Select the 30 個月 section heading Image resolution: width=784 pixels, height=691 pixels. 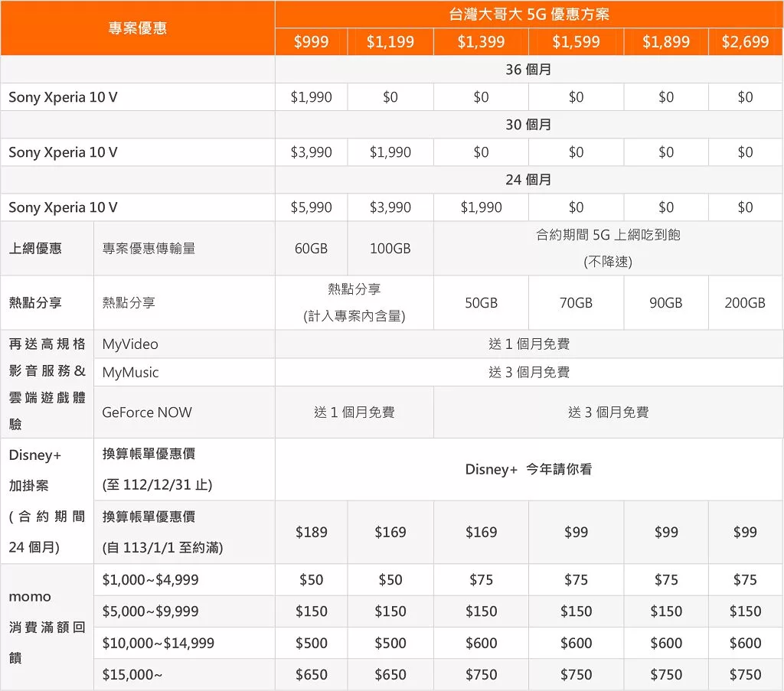pyautogui.click(x=528, y=125)
